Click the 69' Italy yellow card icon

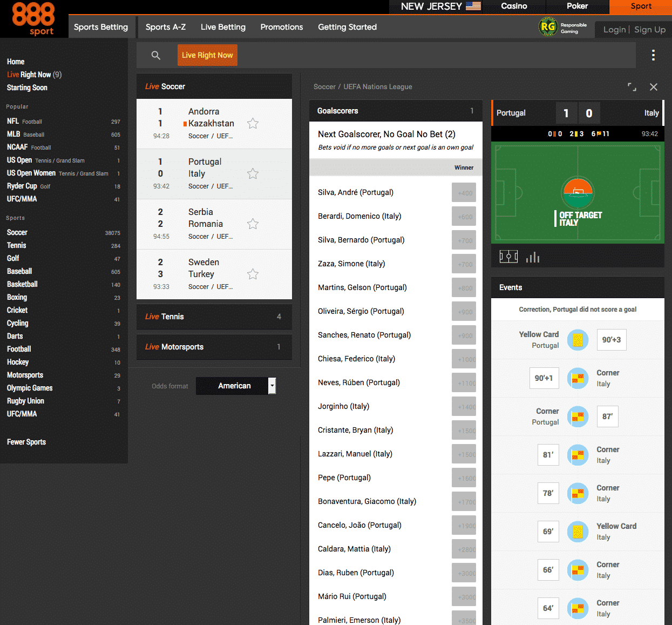point(578,532)
